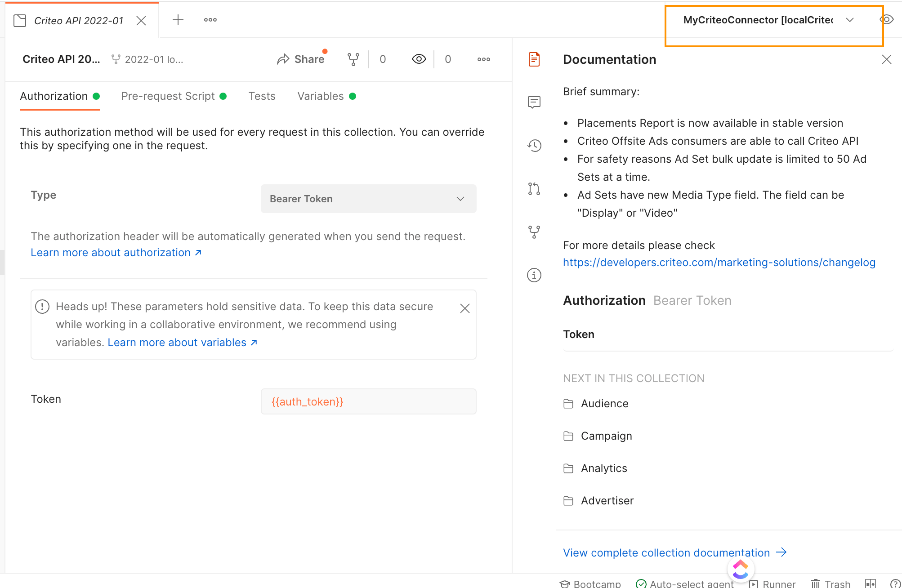Click Auto-select agent in status bar
Screen dimensions: 902x588
click(685, 584)
